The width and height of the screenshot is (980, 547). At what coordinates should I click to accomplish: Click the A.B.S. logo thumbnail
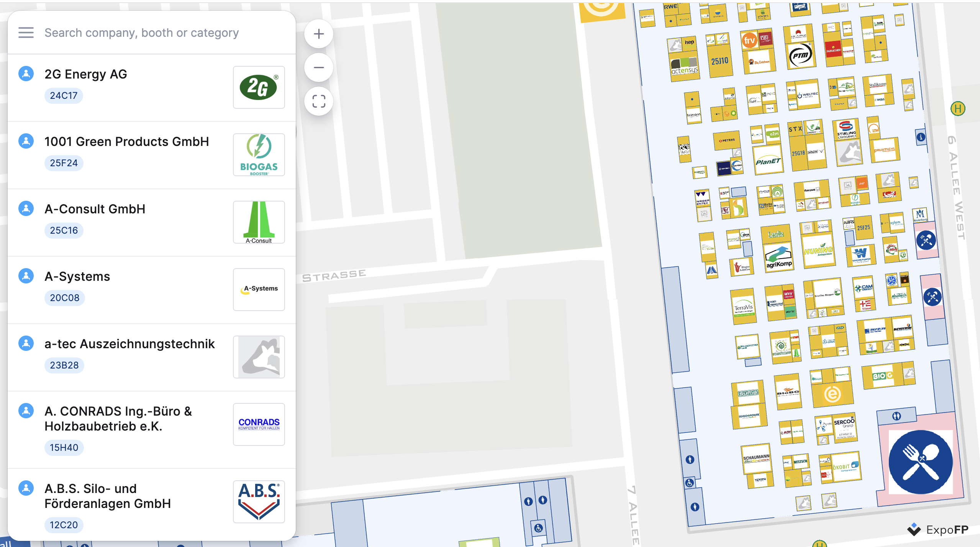pos(259,501)
